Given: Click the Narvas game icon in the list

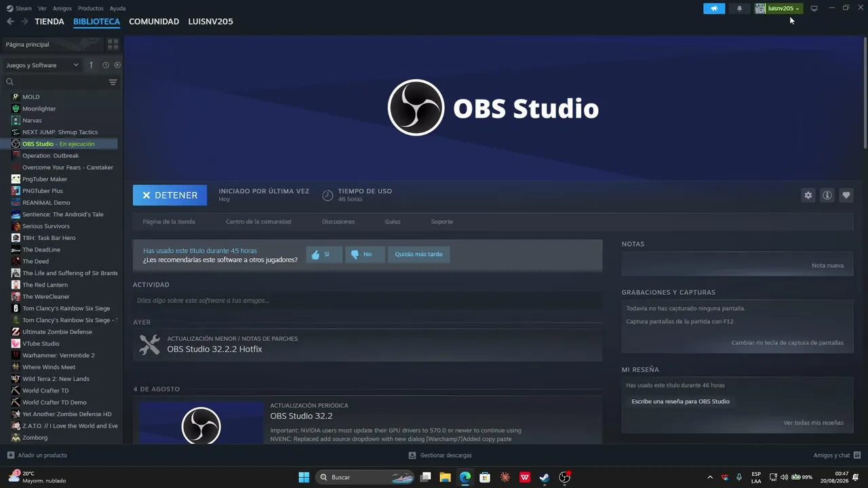Looking at the screenshot, I should pyautogui.click(x=16, y=120).
